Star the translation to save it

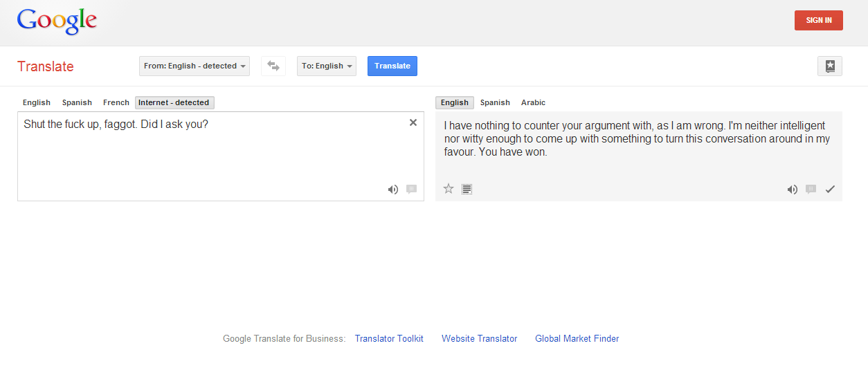(x=449, y=189)
